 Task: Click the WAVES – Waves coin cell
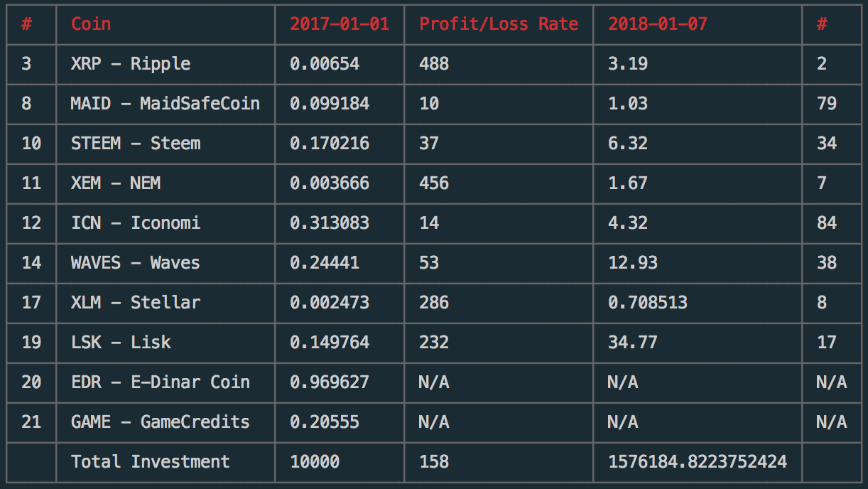(x=136, y=263)
